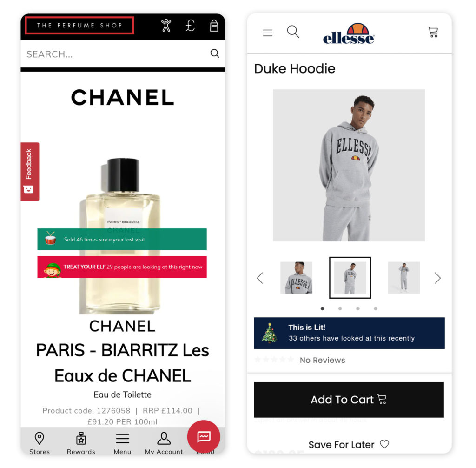Open the Ellesse shopping cart icon
This screenshot has height=468, width=476.
pos(433,32)
